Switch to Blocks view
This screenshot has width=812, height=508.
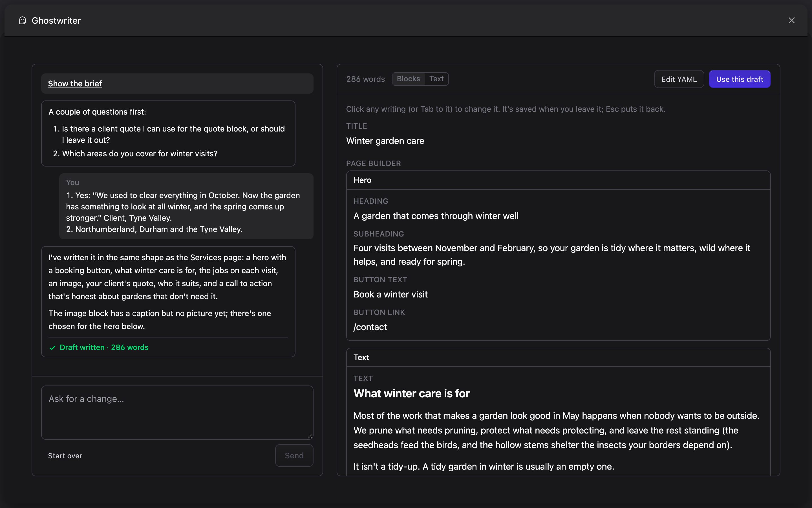click(x=408, y=79)
